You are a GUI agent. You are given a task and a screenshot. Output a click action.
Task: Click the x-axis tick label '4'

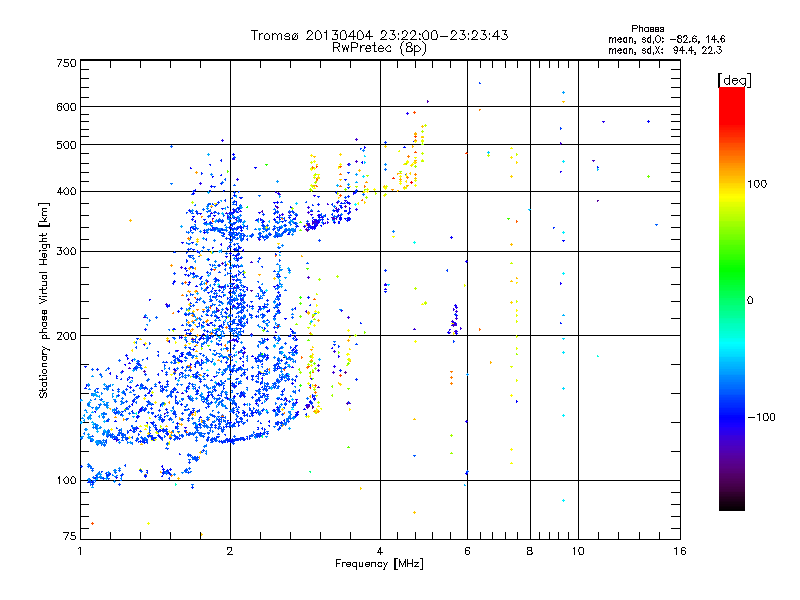pos(380,551)
